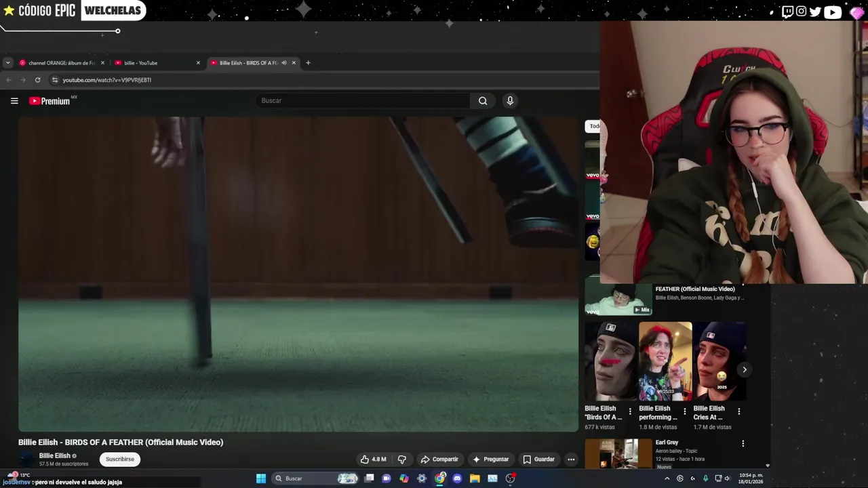
Task: Open Task View from taskbar
Action: coord(369,479)
